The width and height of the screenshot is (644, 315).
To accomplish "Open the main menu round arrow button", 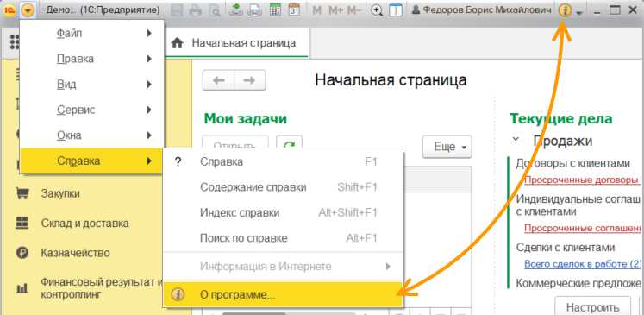I will [28, 10].
